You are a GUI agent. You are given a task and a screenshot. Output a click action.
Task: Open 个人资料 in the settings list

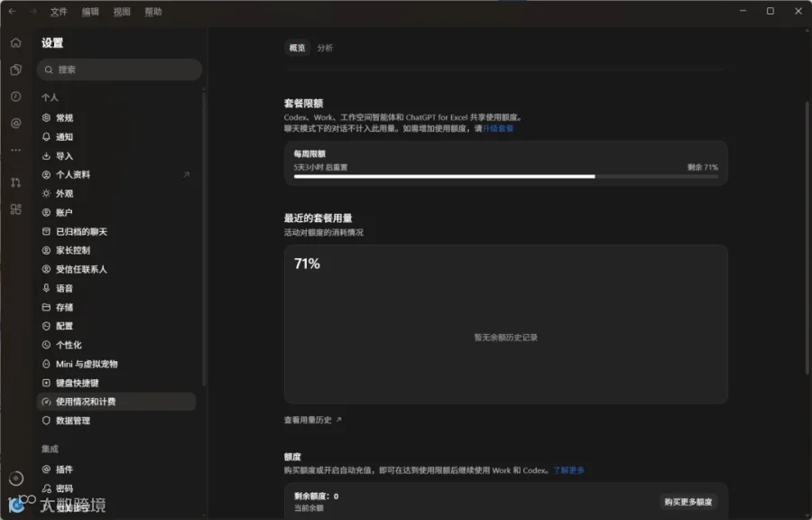tap(116, 174)
